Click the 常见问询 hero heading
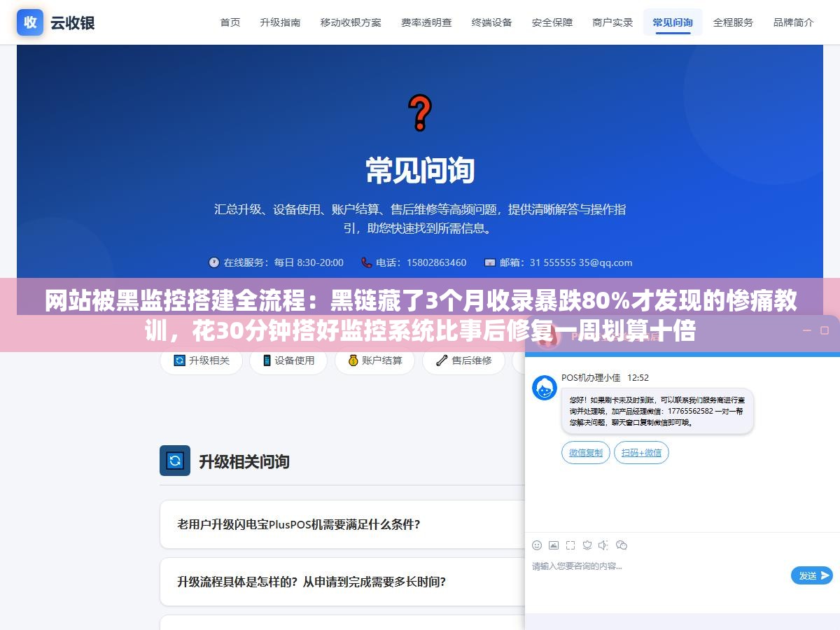840x630 pixels. point(420,171)
